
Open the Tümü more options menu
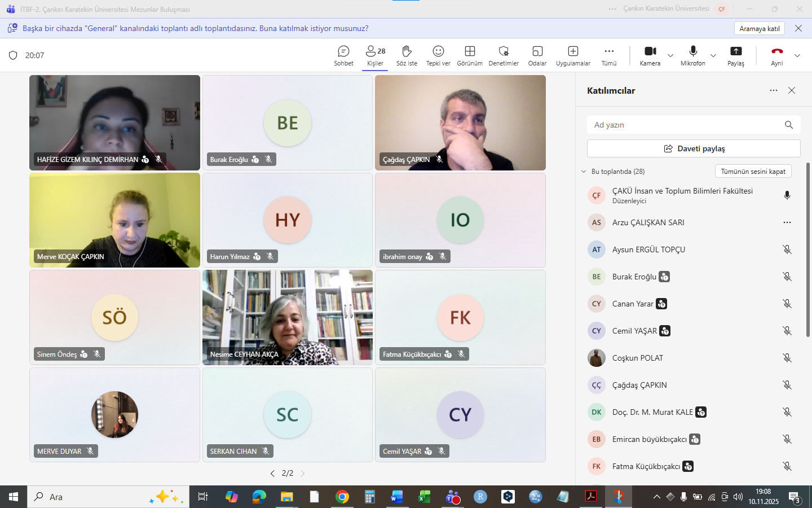609,55
